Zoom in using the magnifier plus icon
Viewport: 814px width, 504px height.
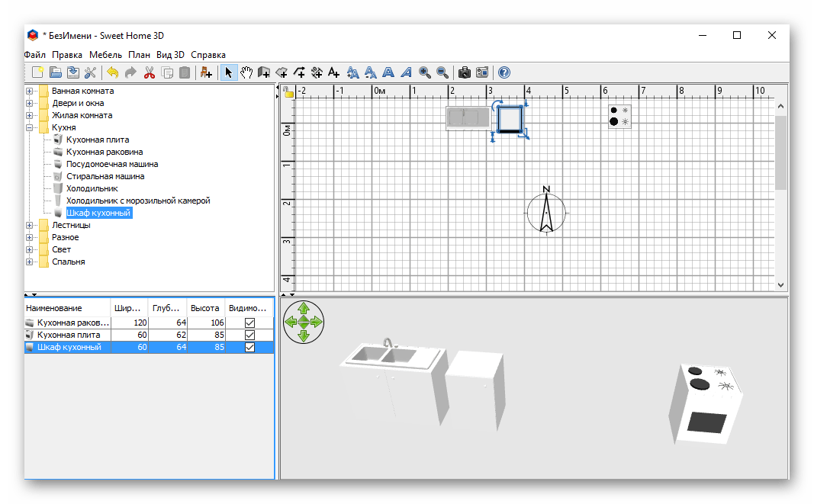[425, 72]
